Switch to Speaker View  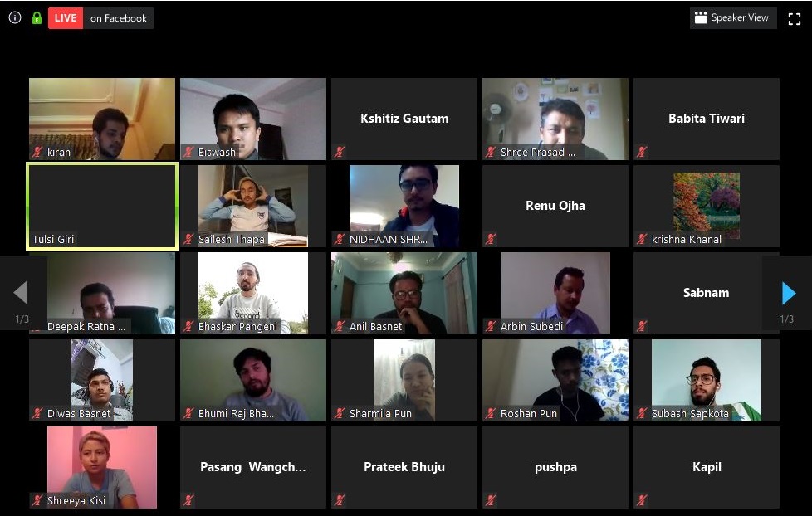[x=733, y=17]
